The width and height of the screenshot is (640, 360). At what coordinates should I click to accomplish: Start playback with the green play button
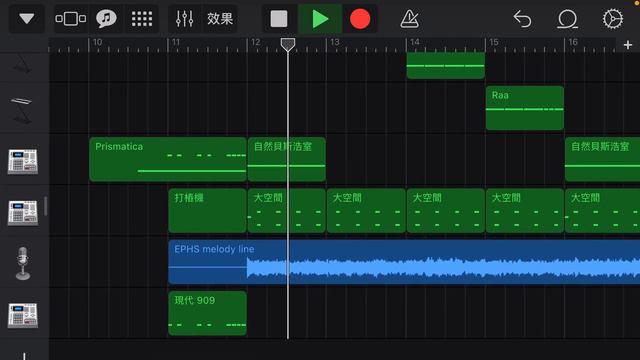[320, 19]
